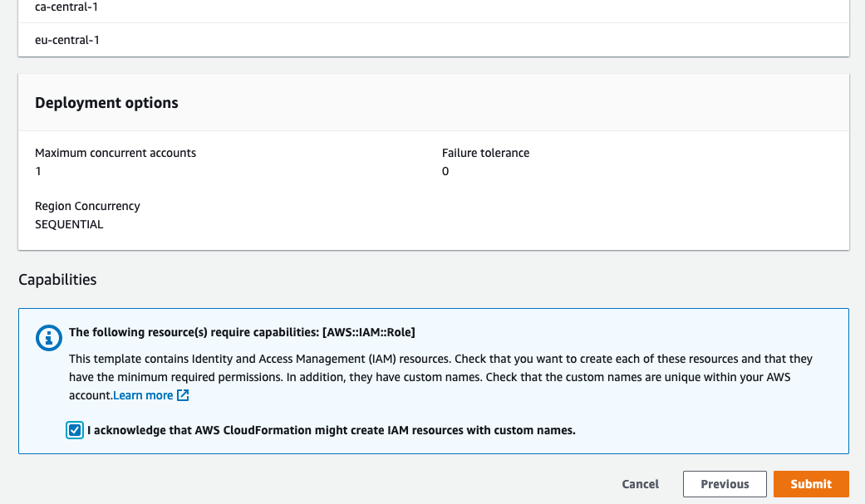Go back with the Previous button
The image size is (865, 504).
pyautogui.click(x=725, y=484)
